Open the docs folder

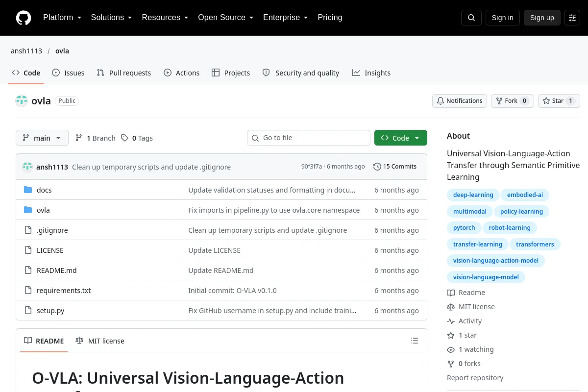(44, 190)
